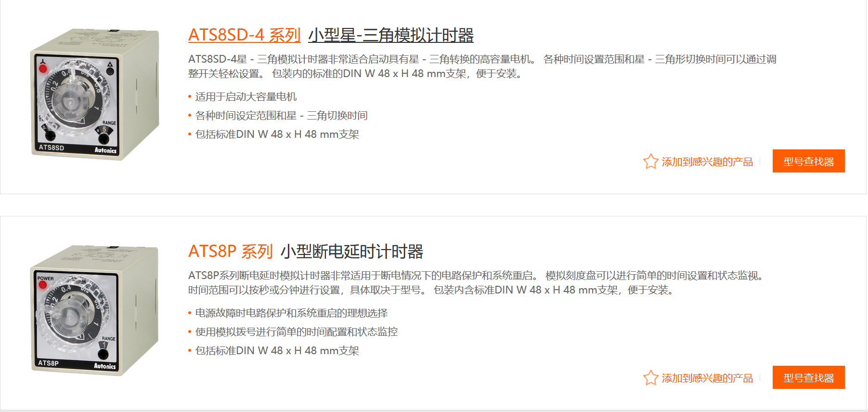Image resolution: width=868 pixels, height=412 pixels.
Task: Click the star icon for ATS8P product
Action: click(650, 378)
